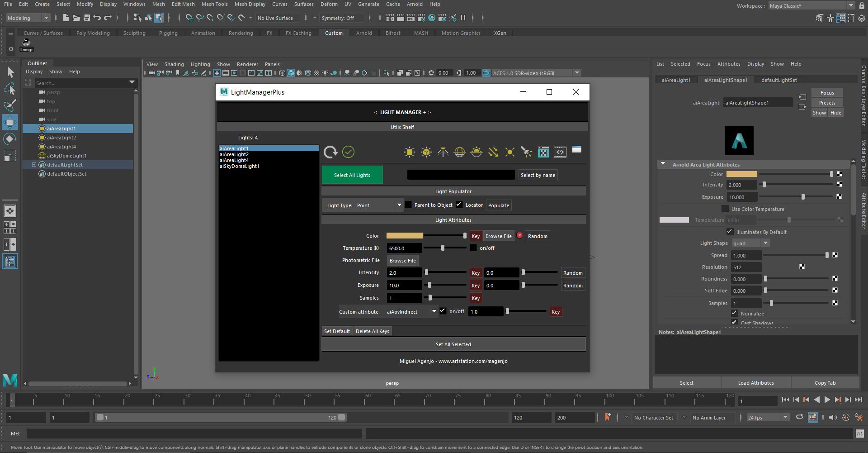Create a spot light in LightManagerPlus

[526, 152]
